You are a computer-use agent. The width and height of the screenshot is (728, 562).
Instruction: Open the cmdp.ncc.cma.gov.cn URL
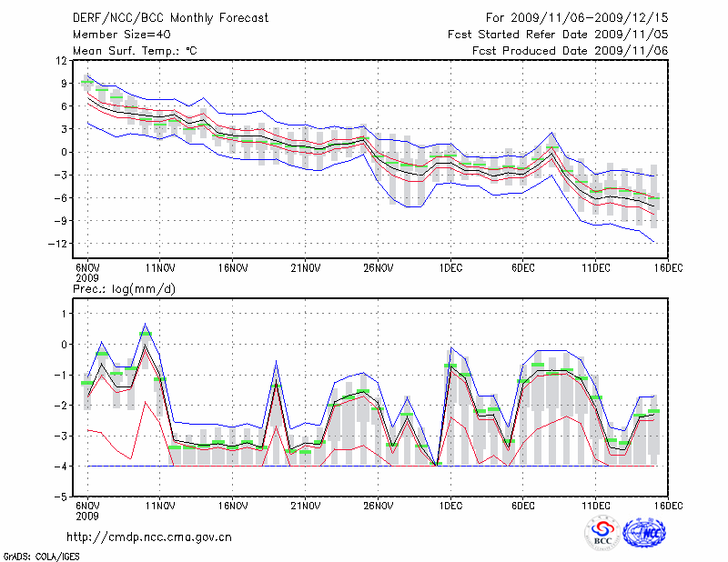[x=149, y=537]
